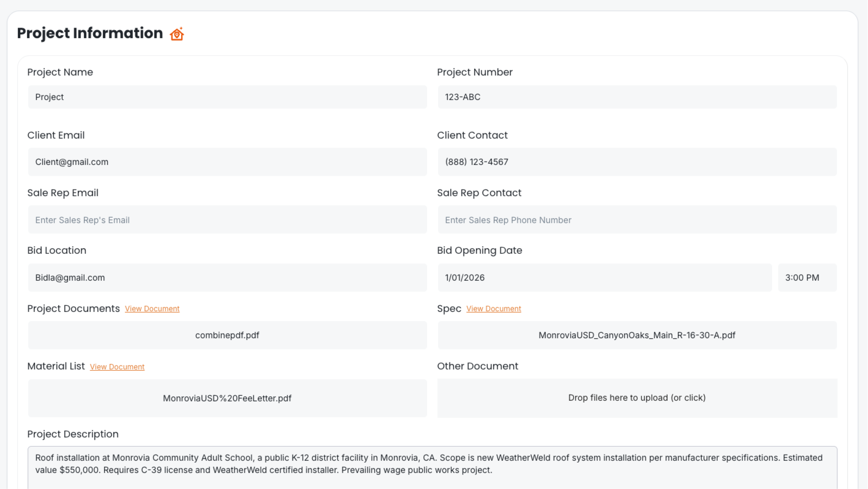The height and width of the screenshot is (489, 868).
Task: Click the Other Document upload dropzone
Action: tap(637, 398)
